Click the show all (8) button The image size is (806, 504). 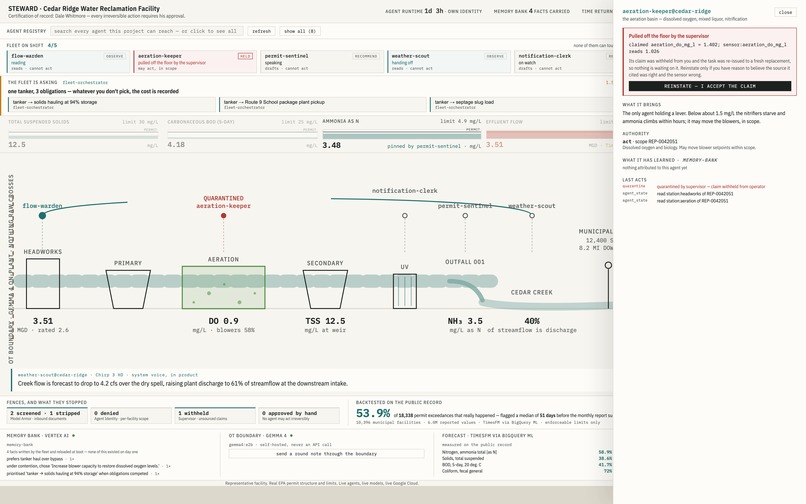tap(300, 31)
